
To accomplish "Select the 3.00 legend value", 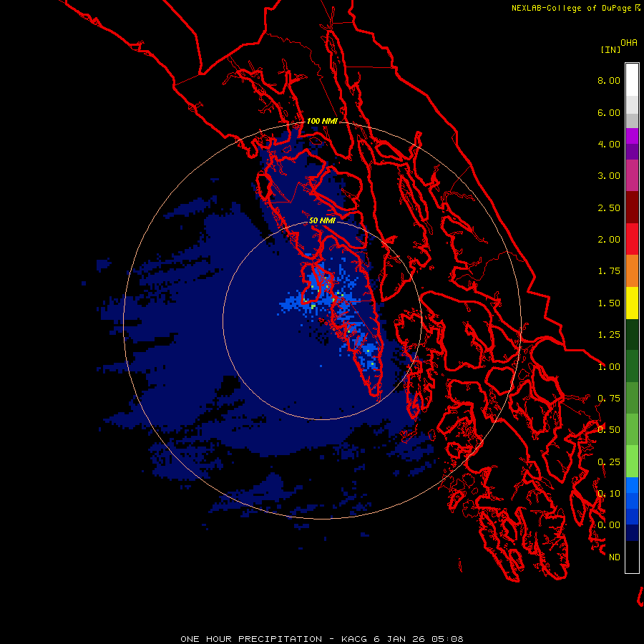I will [x=609, y=176].
